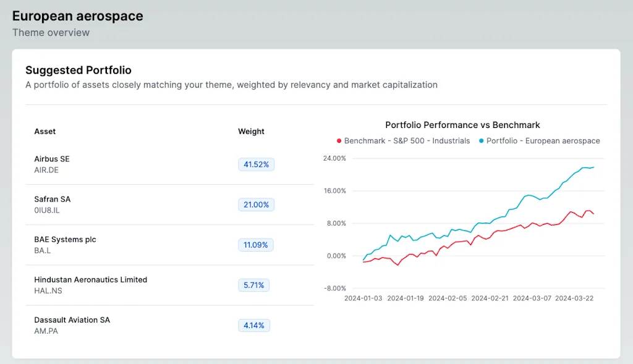Sort by the Weight column header
Screen dimensions: 633x364
pos(251,131)
